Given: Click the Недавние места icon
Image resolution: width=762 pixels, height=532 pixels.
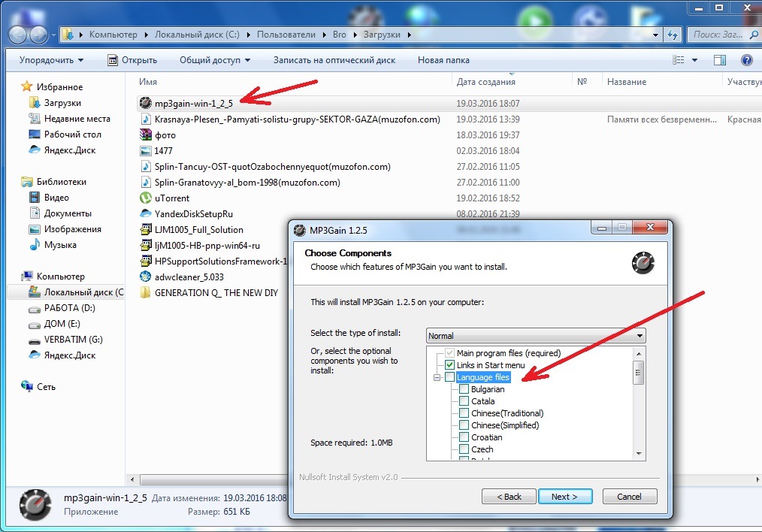Looking at the screenshot, I should 34,118.
